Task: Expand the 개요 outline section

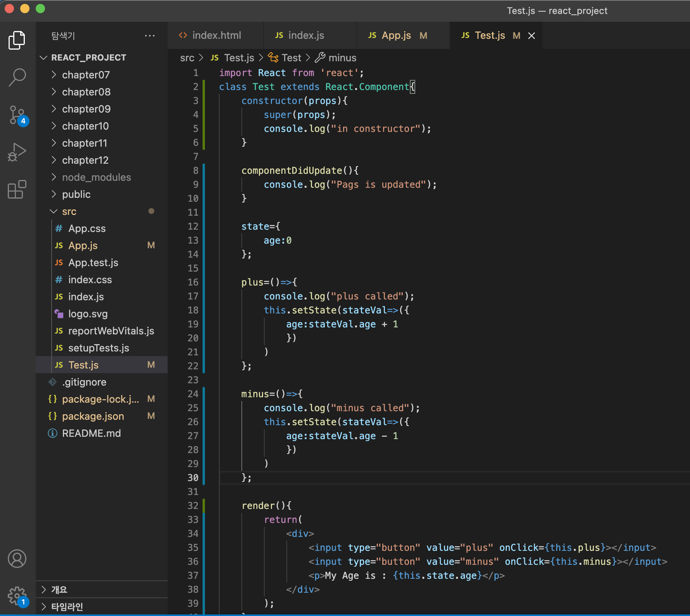Action: (44, 590)
